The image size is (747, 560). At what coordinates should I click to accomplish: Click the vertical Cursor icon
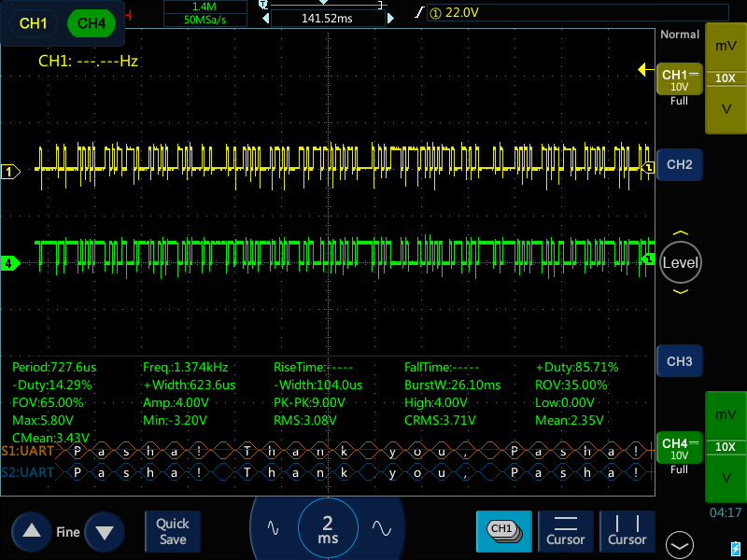[627, 531]
